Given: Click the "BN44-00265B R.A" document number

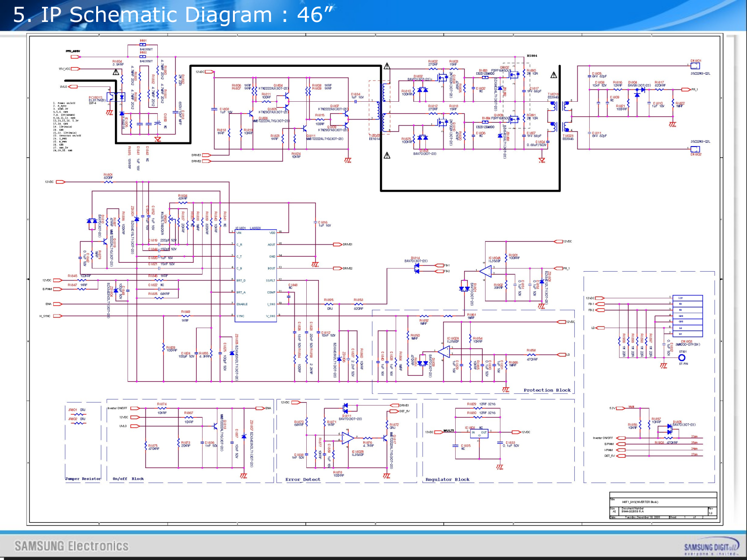Looking at the screenshot, I should coord(633,511).
